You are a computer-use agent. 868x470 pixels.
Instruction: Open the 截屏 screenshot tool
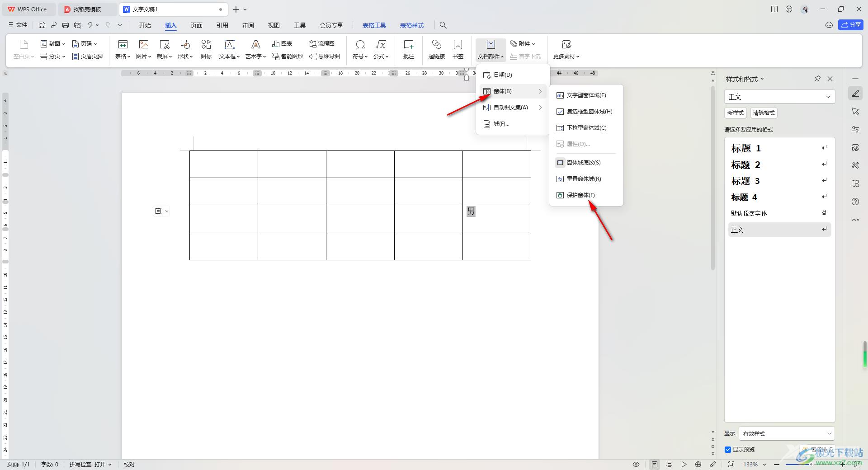[164, 50]
